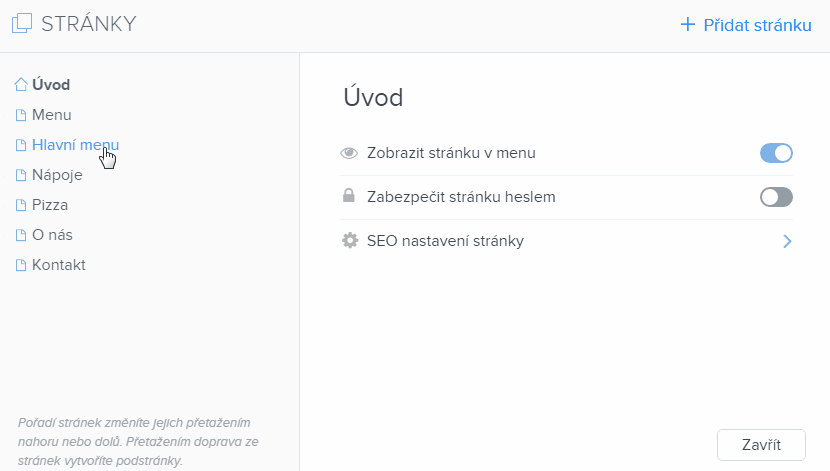Open the SEO nastavení stránky row

tap(445, 241)
